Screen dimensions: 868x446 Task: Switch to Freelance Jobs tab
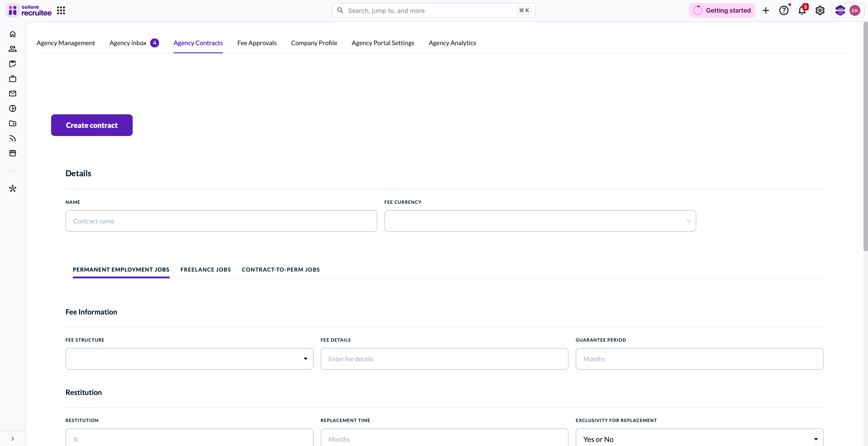[x=205, y=270]
